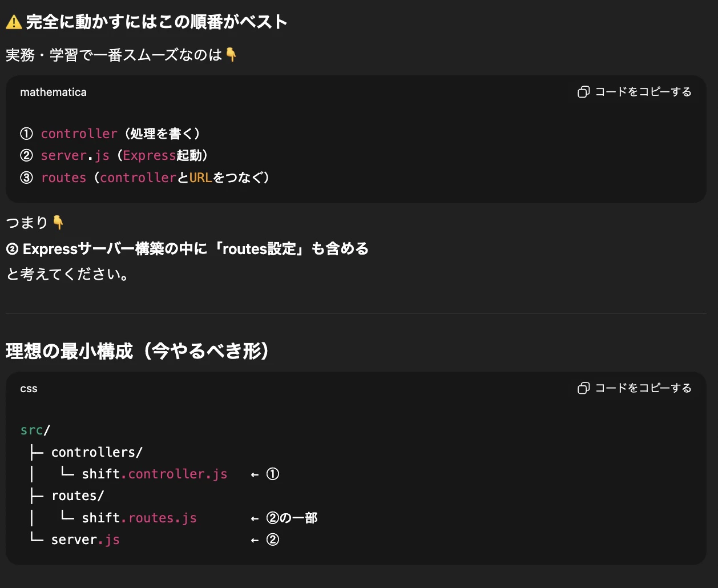Click コードをコピーする on the css block
This screenshot has width=718, height=588.
[x=643, y=388]
